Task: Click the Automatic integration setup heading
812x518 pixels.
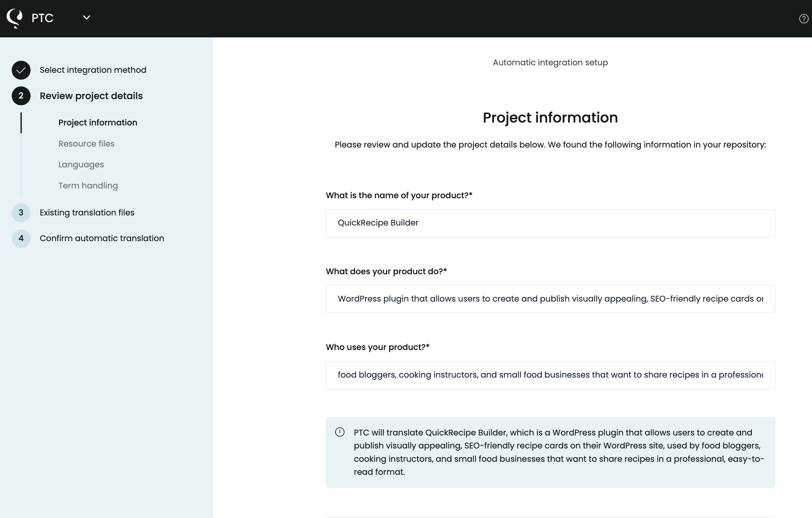Action: [550, 62]
